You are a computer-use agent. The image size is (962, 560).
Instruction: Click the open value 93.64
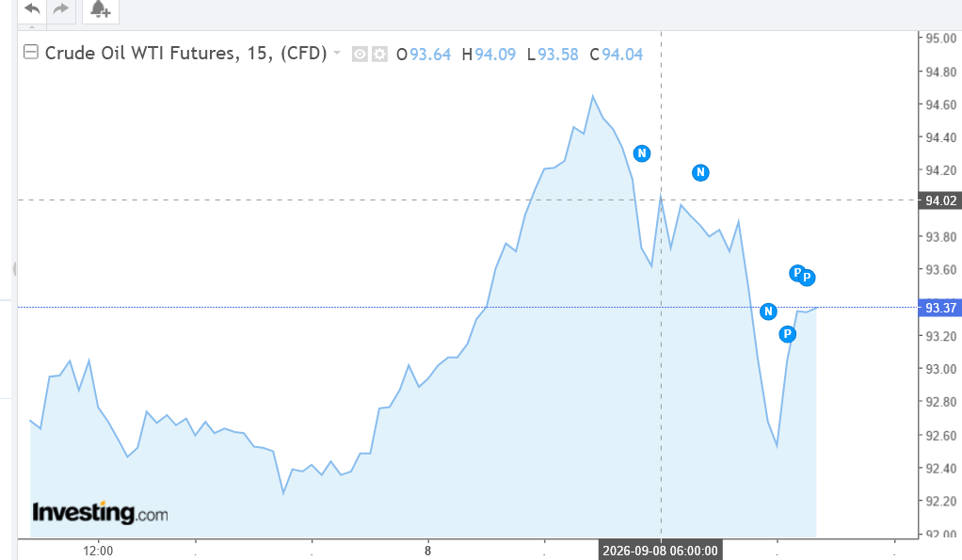430,55
